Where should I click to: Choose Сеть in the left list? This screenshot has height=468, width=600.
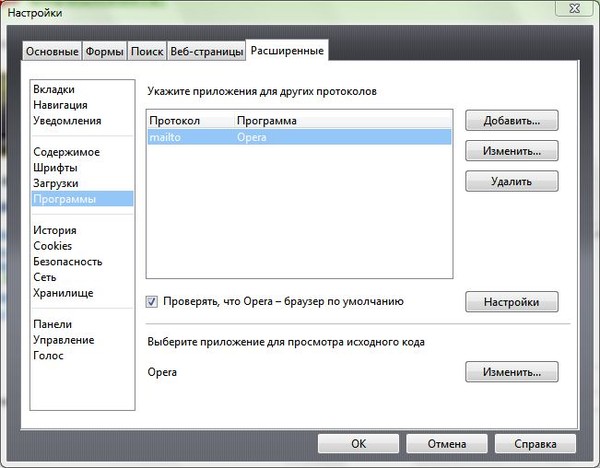[82, 277]
